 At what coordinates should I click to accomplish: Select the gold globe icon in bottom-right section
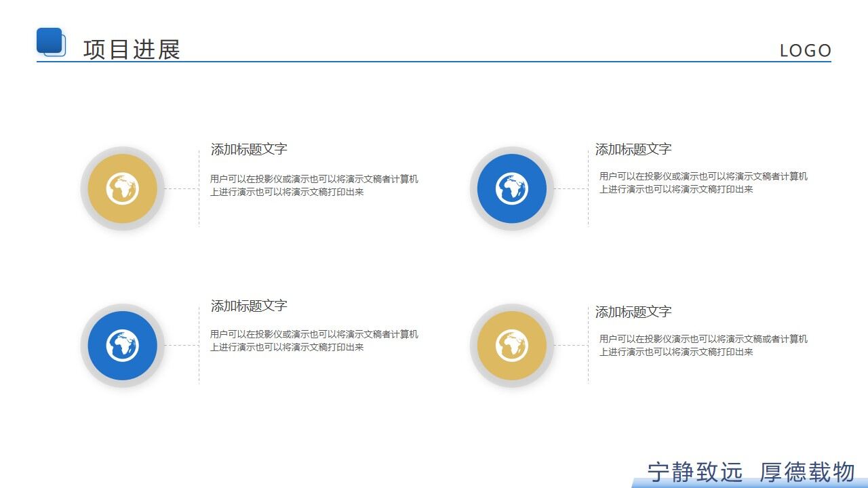click(x=511, y=346)
